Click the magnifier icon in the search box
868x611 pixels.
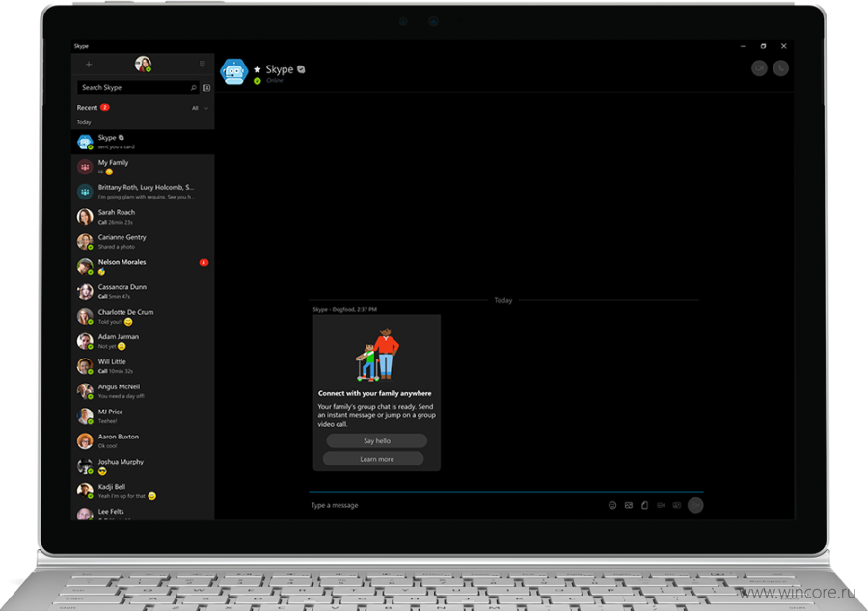pyautogui.click(x=193, y=88)
